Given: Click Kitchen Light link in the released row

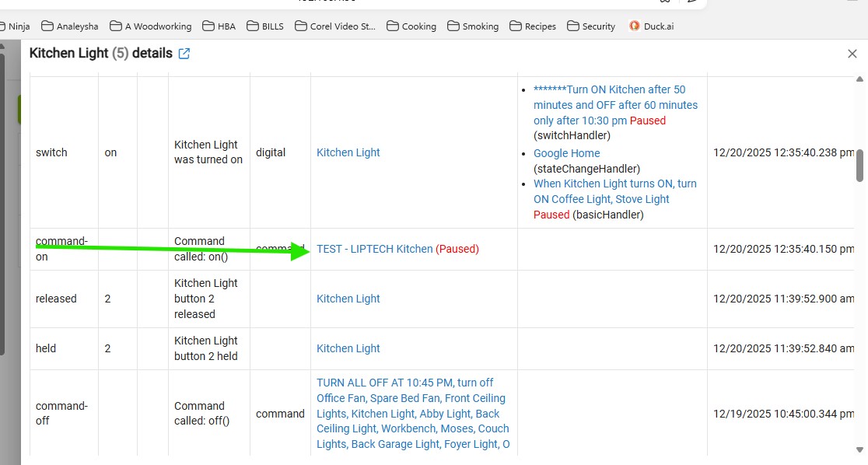Looking at the screenshot, I should (x=348, y=299).
